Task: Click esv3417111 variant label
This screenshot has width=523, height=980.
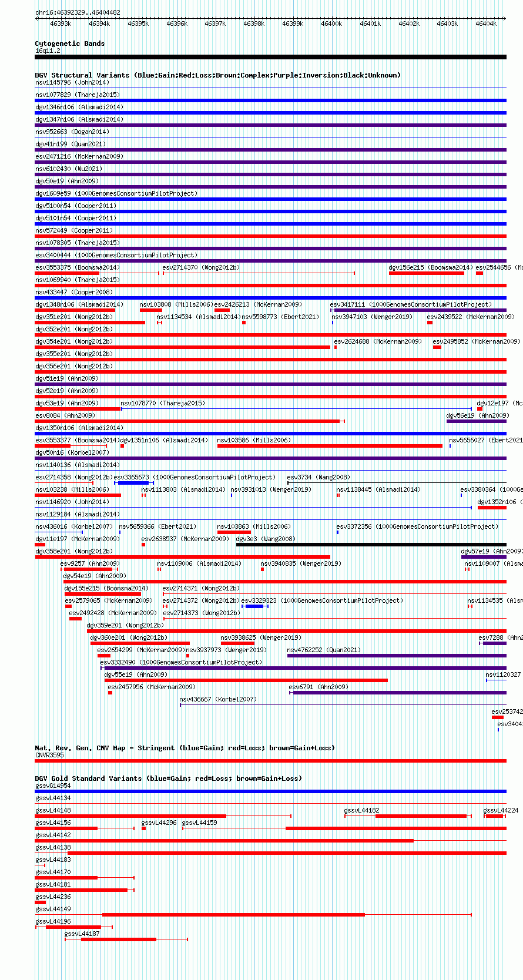Action: [x=411, y=304]
